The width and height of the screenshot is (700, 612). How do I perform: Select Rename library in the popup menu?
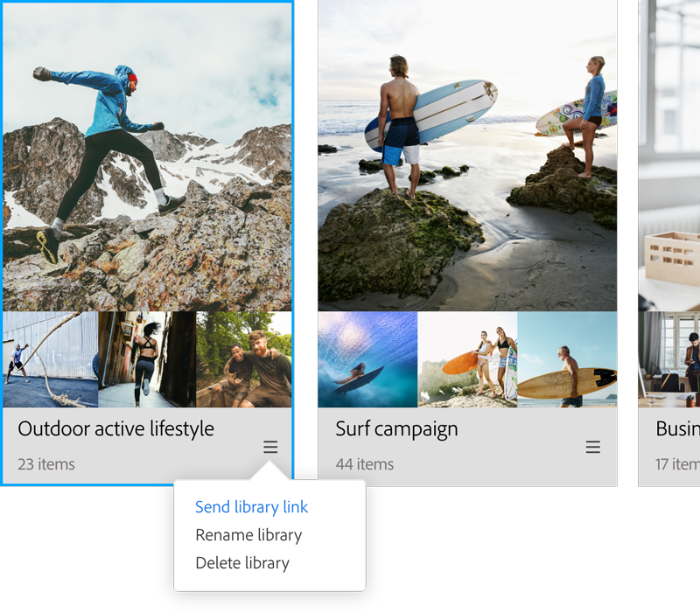(248, 535)
